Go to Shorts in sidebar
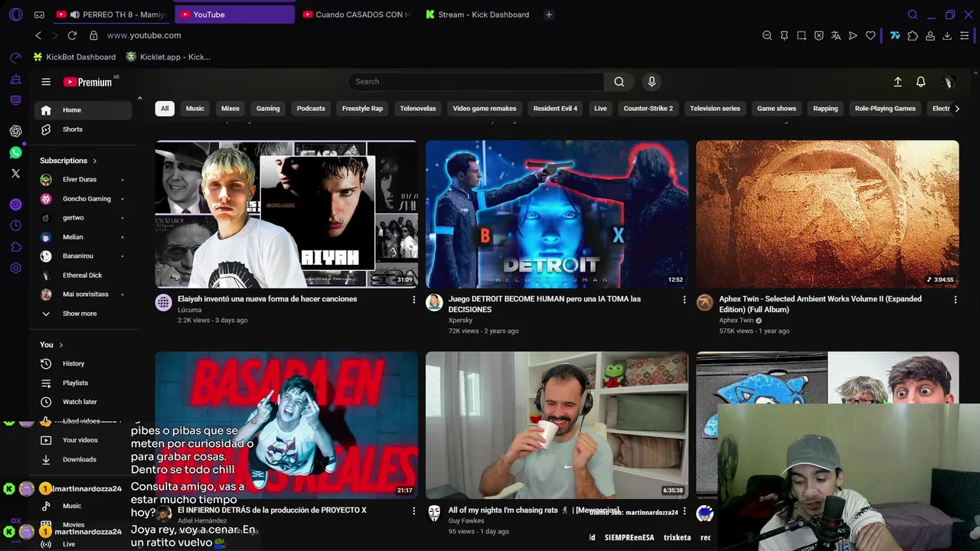Screen dimensions: 980x551 point(83,129)
